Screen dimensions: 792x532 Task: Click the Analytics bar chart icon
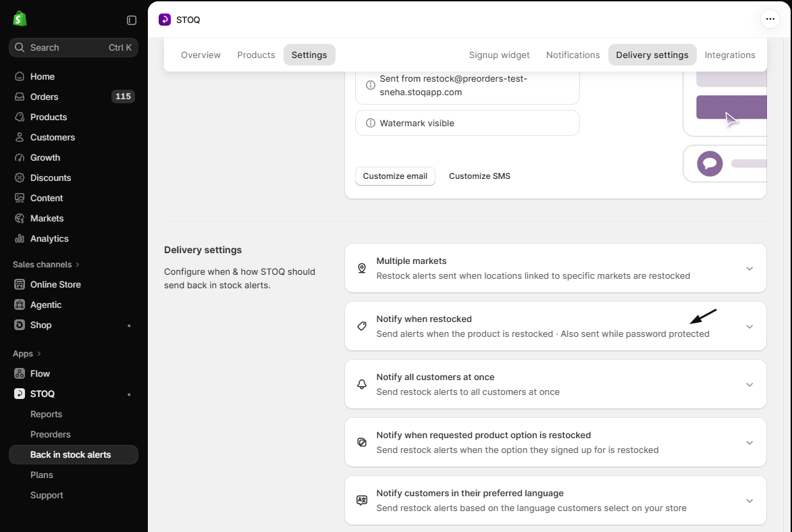point(20,238)
